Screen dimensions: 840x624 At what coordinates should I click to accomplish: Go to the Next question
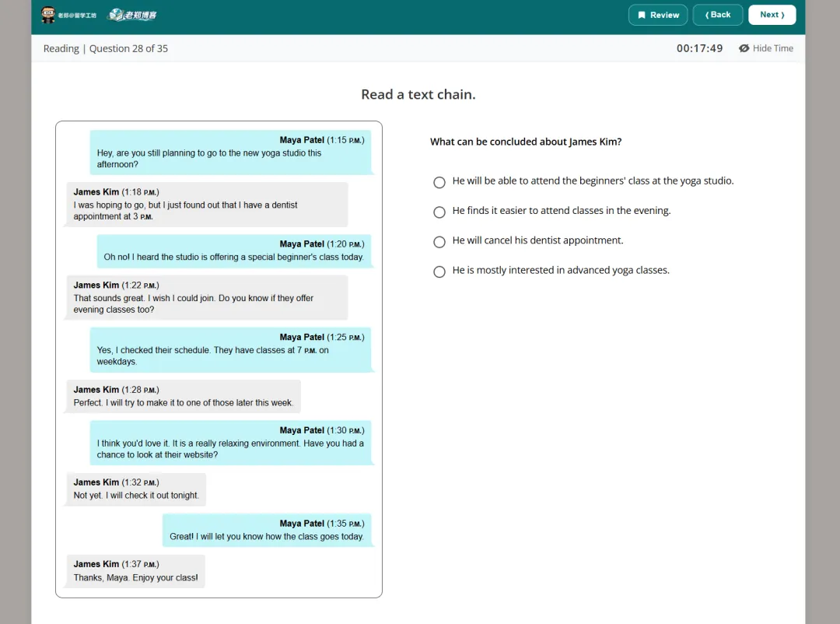(772, 15)
